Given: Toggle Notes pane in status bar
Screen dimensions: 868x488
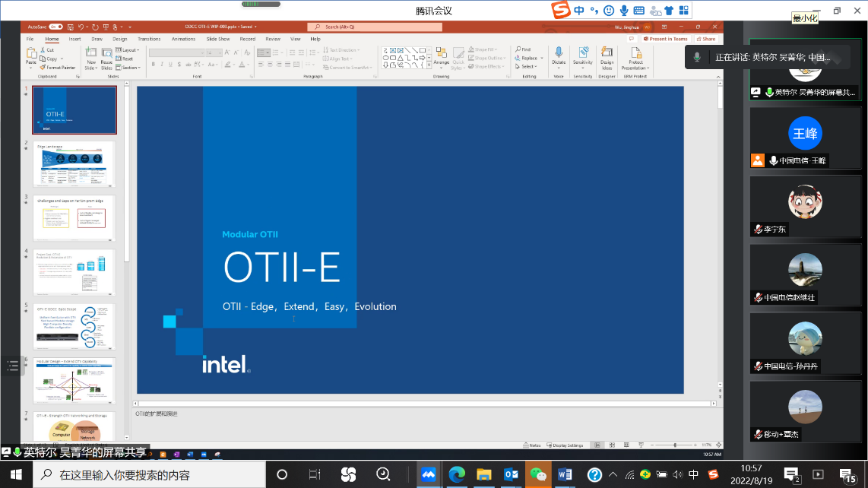Looking at the screenshot, I should pos(532,445).
